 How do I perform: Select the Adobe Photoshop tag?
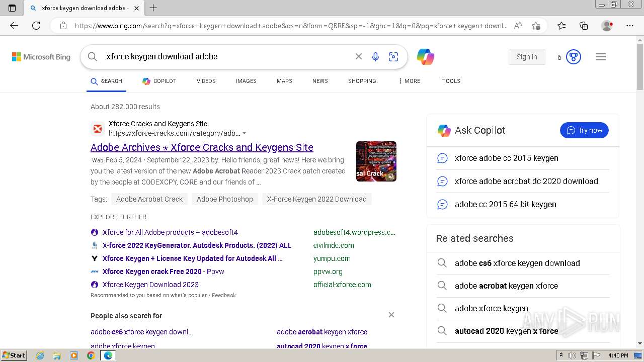click(x=225, y=199)
